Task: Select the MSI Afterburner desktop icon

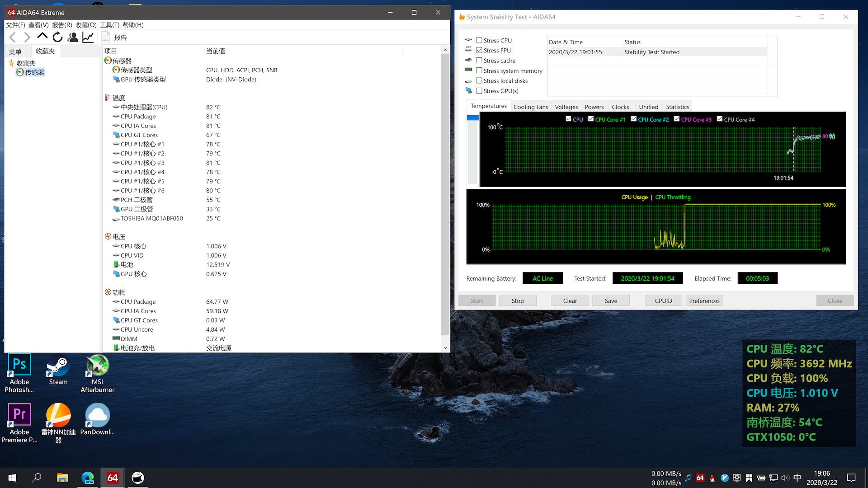Action: click(98, 373)
